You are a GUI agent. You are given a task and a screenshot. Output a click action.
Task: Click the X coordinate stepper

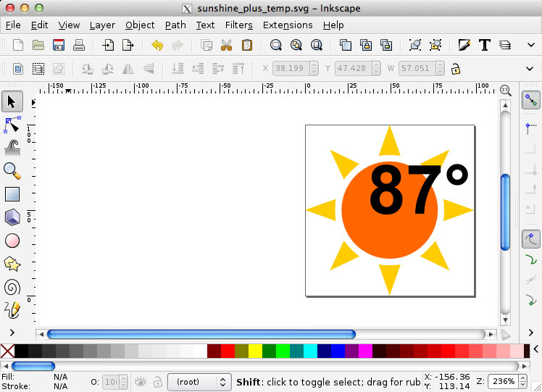(x=314, y=68)
